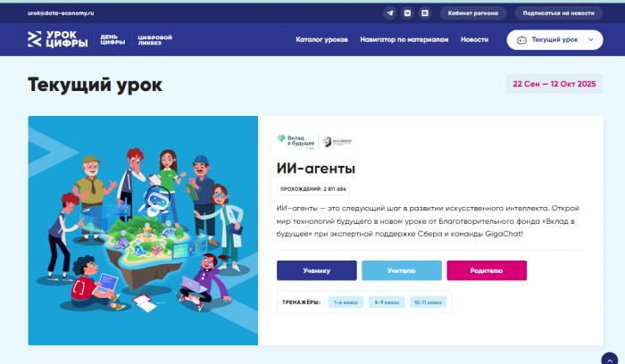This screenshot has height=364, width=625.
Task: Open the Rutube social icon
Action: point(425,13)
